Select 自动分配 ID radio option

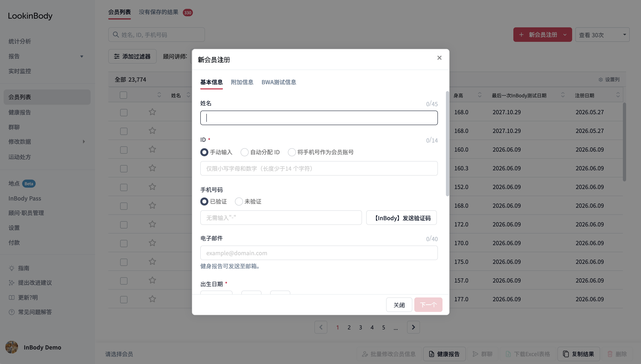coord(244,152)
